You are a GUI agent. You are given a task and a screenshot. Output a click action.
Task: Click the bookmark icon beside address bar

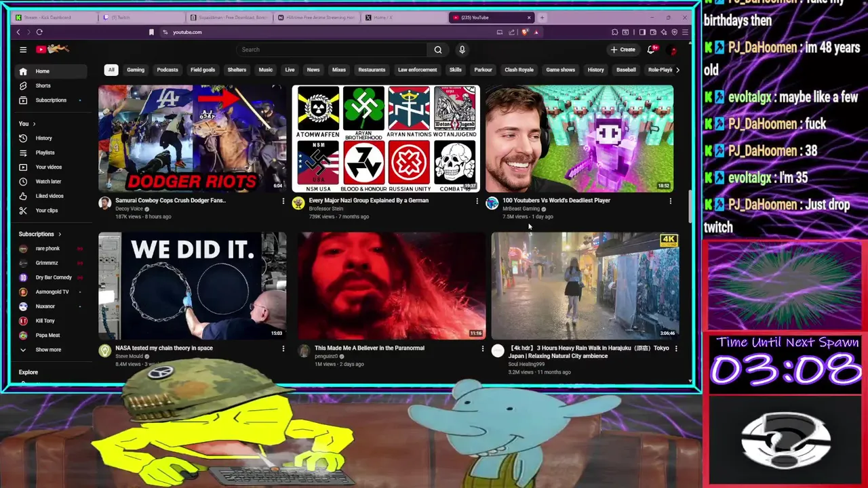click(x=151, y=32)
